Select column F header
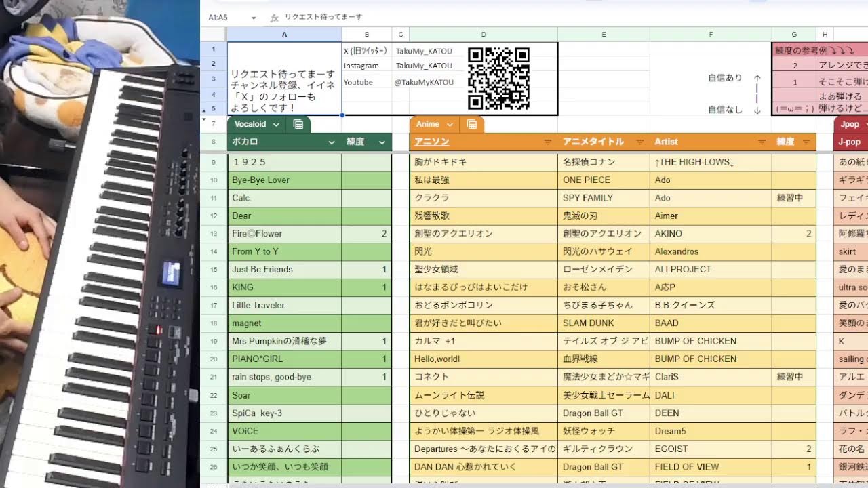This screenshot has width=868, height=488. (711, 35)
